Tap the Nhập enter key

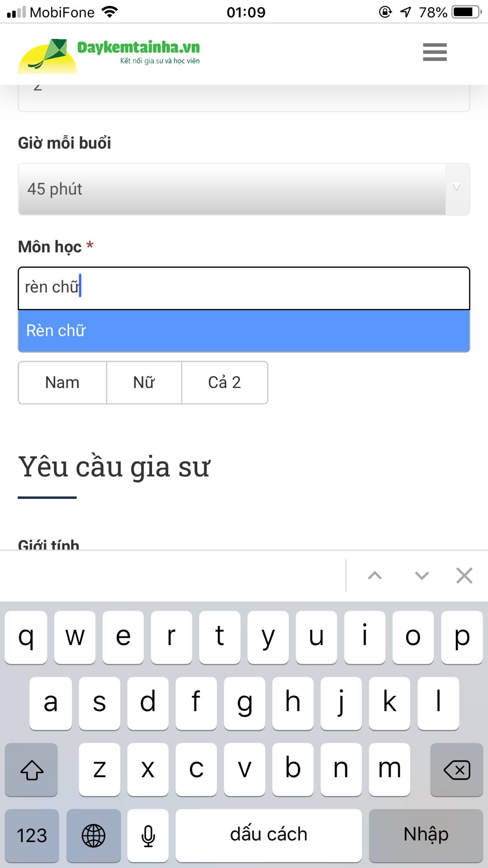426,835
